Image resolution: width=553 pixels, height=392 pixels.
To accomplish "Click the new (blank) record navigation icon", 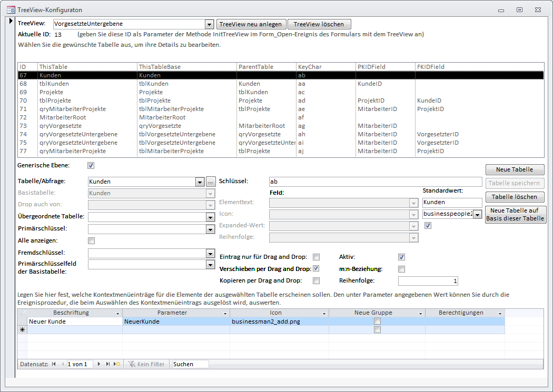I will (x=117, y=364).
